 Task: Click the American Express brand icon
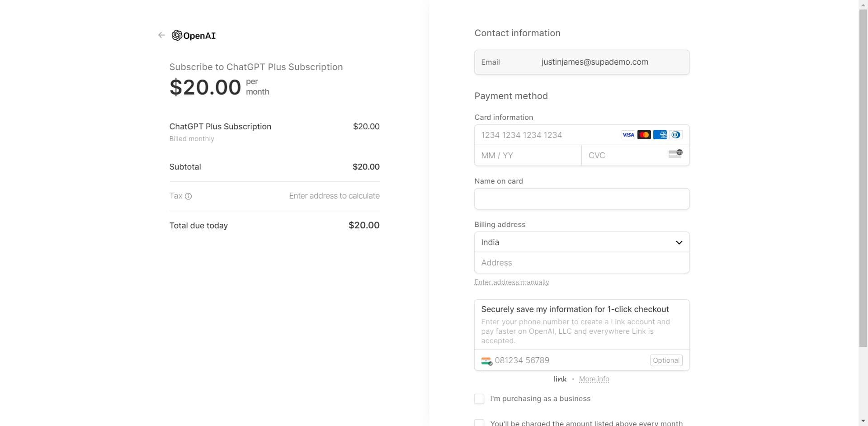tap(660, 135)
